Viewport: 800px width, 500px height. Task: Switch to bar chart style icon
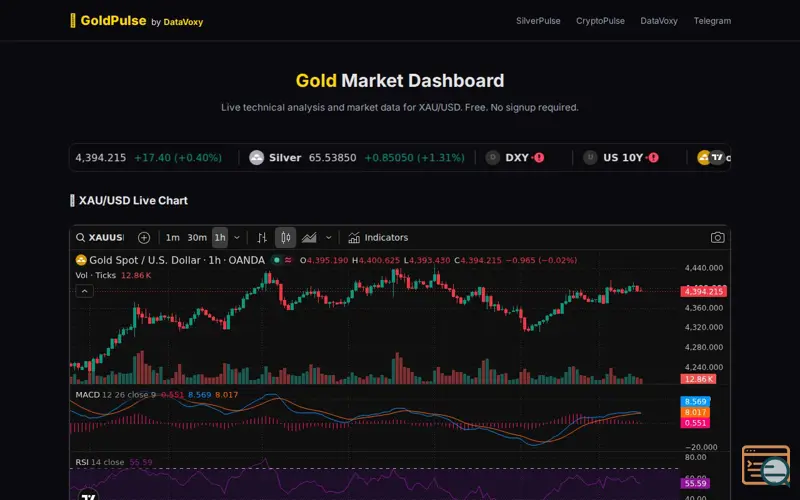(x=262, y=238)
